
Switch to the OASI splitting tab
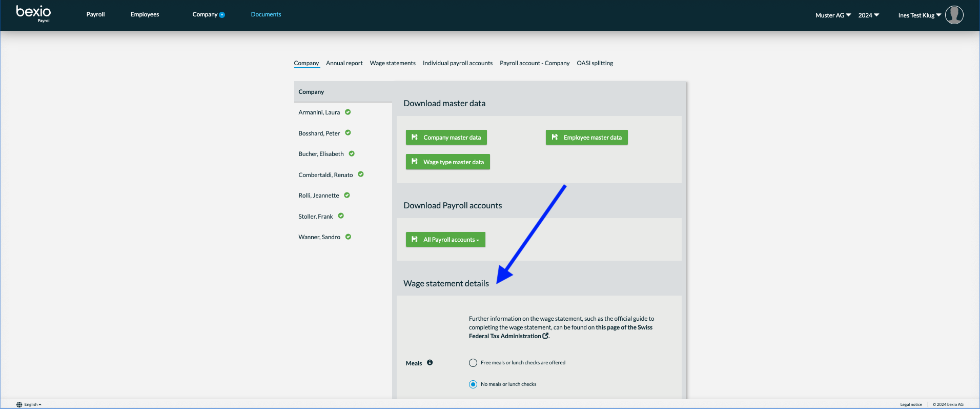coord(595,63)
